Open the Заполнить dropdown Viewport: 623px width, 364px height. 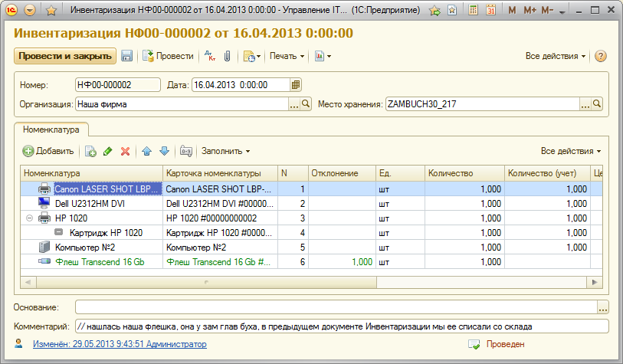[226, 151]
